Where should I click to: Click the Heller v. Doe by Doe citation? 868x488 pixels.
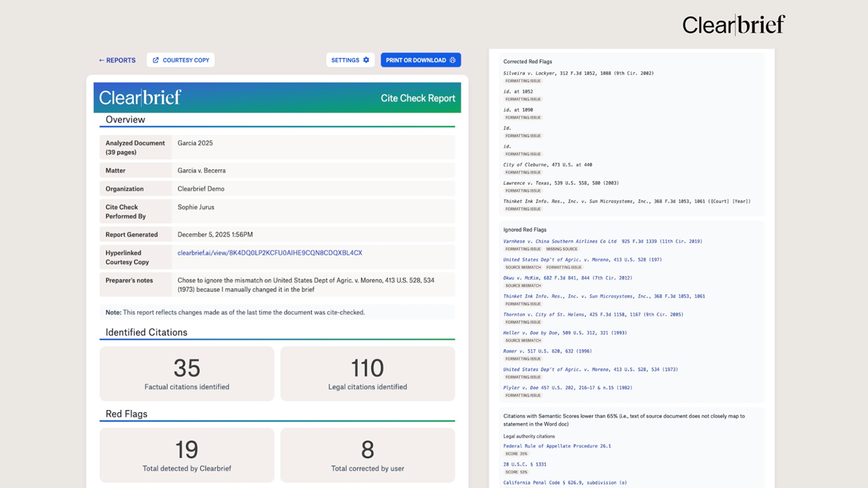click(x=564, y=332)
